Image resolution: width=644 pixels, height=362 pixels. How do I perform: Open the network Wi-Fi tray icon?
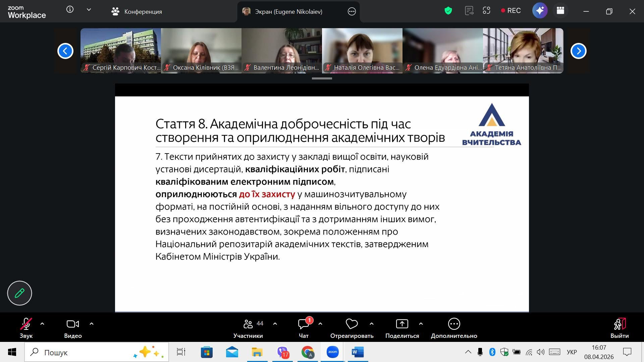[x=529, y=352]
